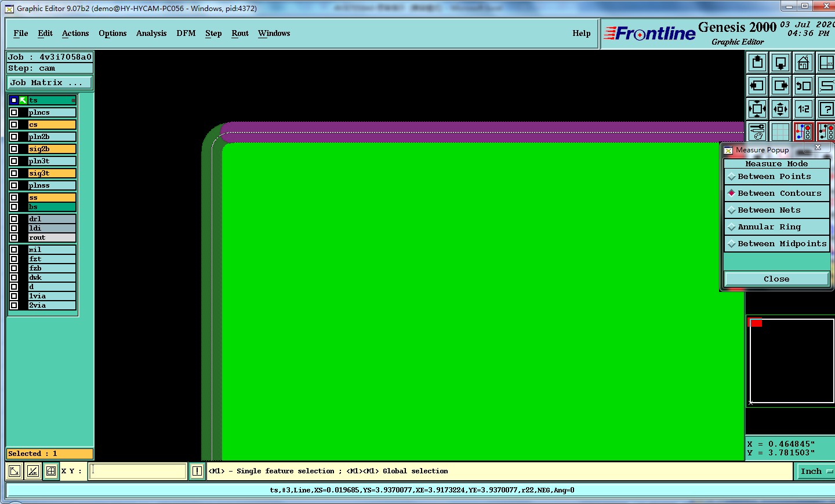Click the zoom out contract-arrows icon
The image size is (835, 504).
tap(780, 109)
